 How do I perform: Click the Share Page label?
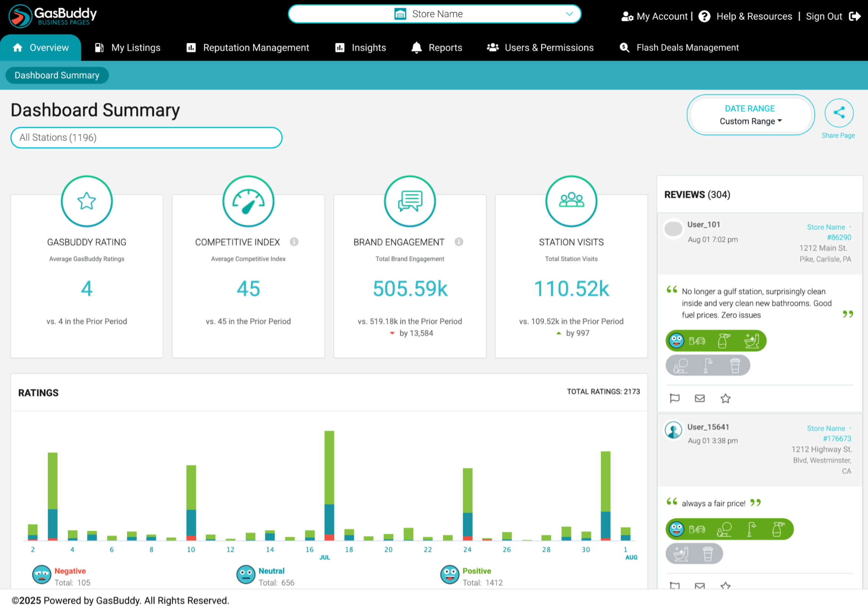(x=838, y=135)
